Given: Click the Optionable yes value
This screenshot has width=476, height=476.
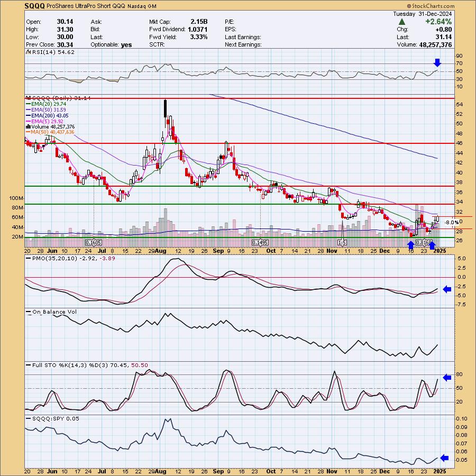Looking at the screenshot, I should (126, 45).
